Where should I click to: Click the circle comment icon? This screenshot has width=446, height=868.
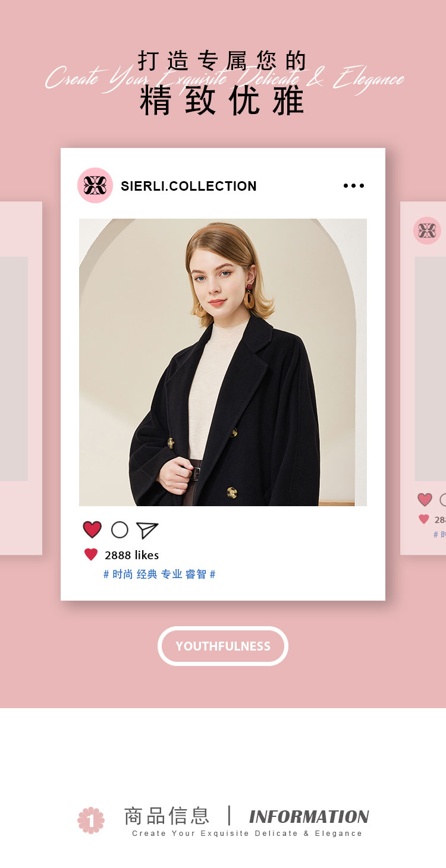coord(120,529)
